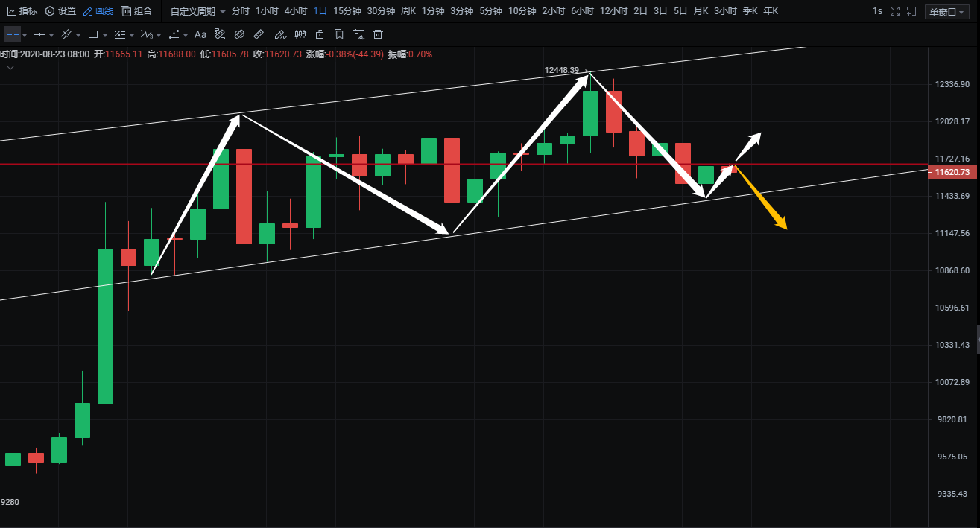Screen dimensions: 980x528
Task: Switch to the 4小时 timeframe
Action: [x=295, y=11]
